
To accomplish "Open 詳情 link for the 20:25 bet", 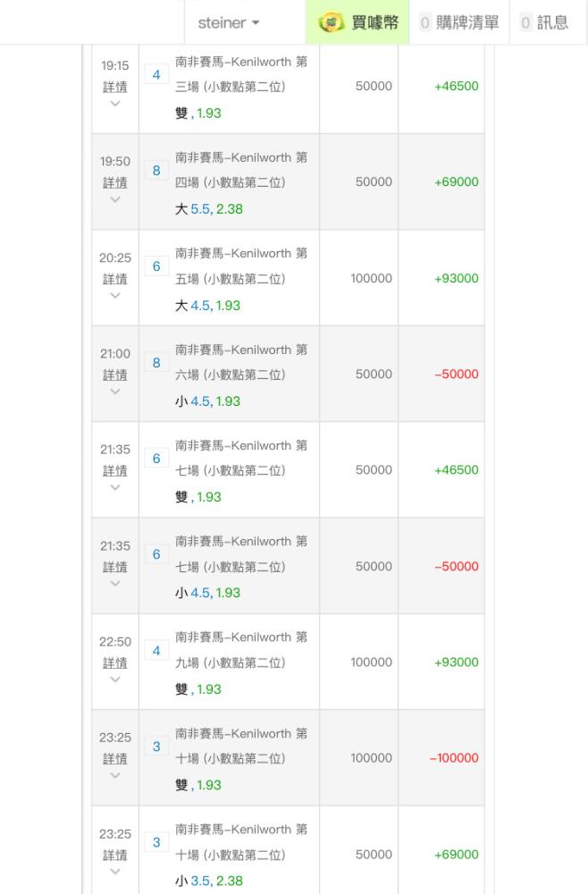I will (115, 279).
